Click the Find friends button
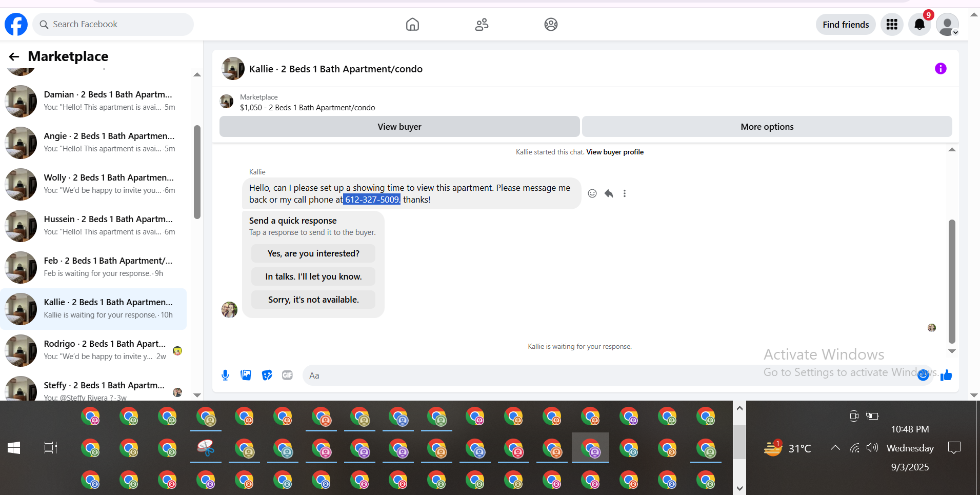 pos(846,24)
